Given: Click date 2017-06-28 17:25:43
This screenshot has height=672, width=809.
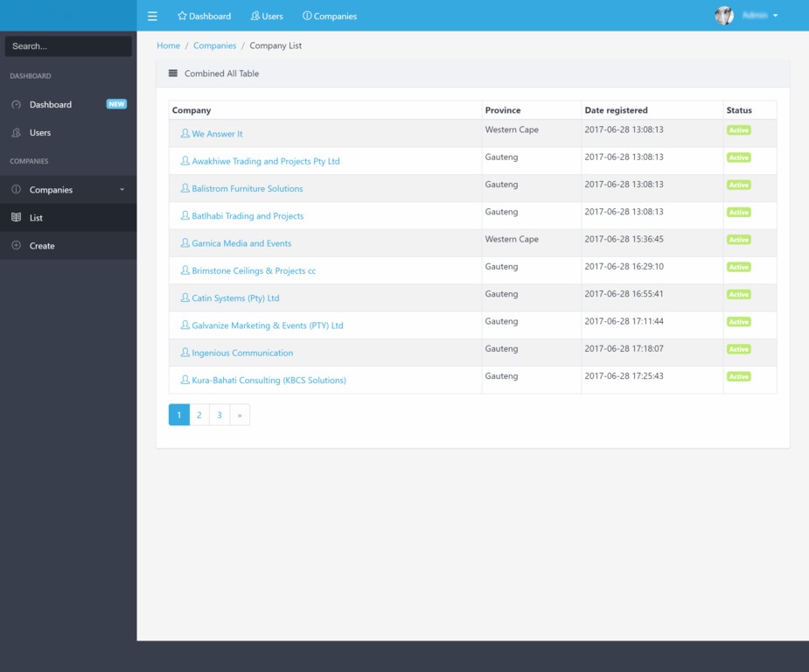Looking at the screenshot, I should pos(624,375).
